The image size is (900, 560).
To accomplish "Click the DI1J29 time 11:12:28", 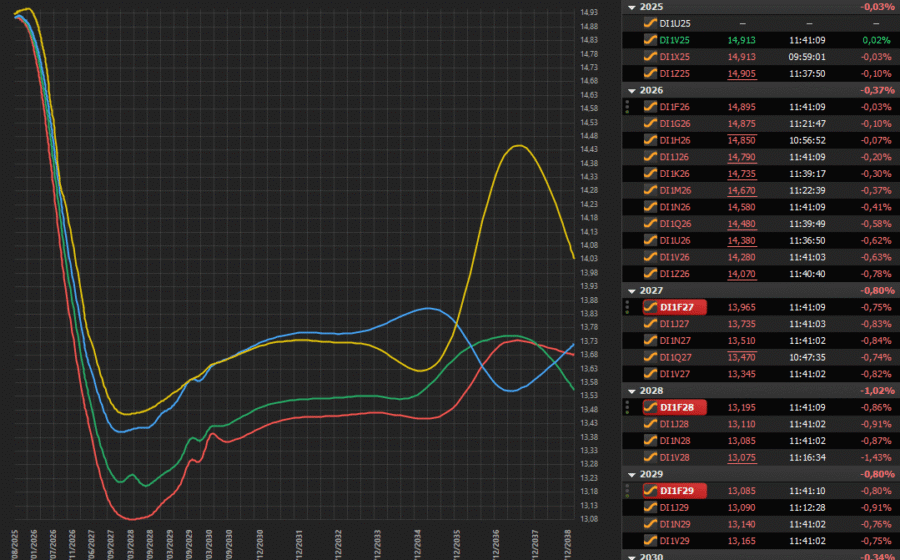I will click(x=807, y=507).
